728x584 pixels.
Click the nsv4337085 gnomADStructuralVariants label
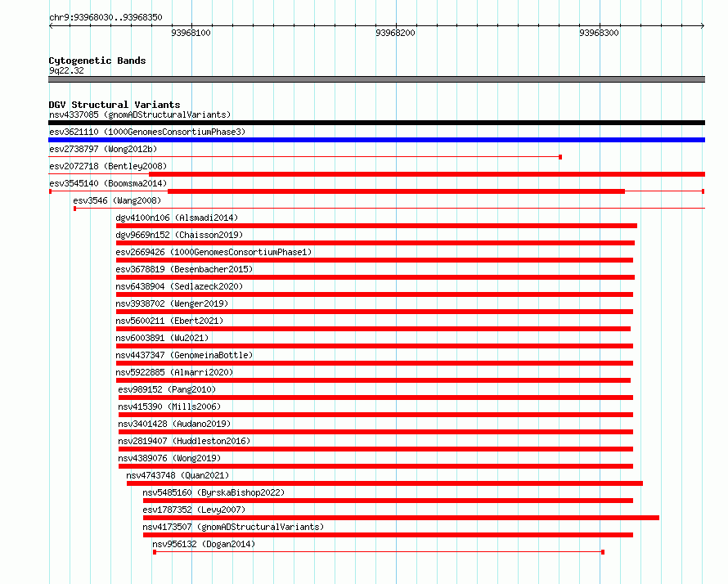[140, 115]
